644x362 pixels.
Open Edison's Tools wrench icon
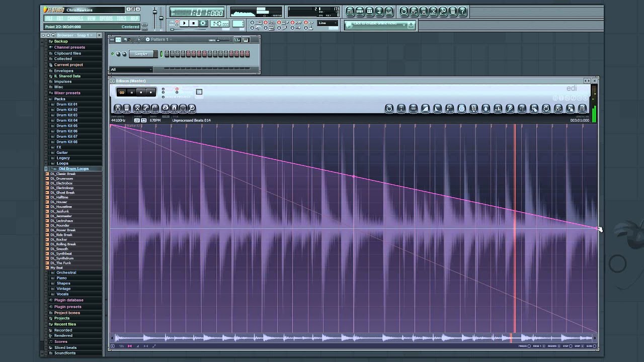coord(146,108)
